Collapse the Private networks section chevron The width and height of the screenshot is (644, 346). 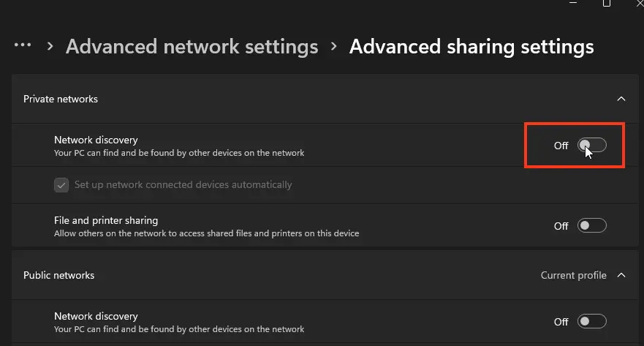[x=621, y=99]
